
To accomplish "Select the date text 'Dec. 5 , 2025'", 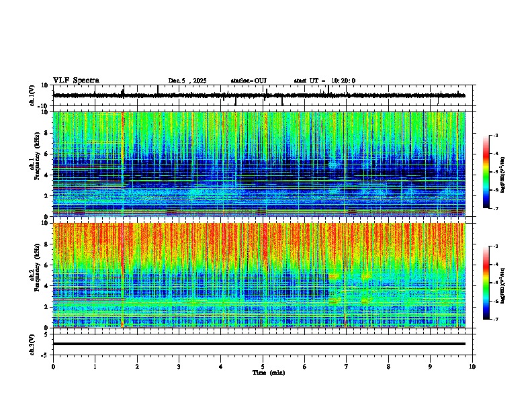I will tap(187, 81).
